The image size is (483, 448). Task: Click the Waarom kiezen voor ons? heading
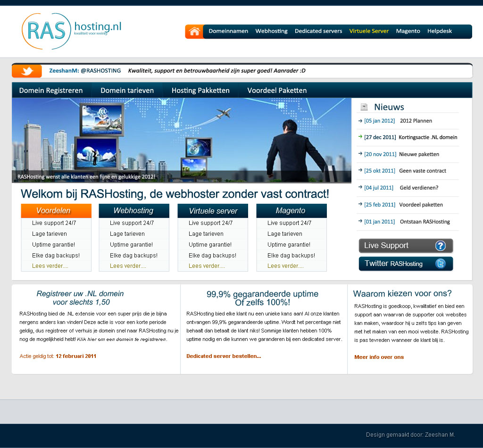(x=402, y=293)
